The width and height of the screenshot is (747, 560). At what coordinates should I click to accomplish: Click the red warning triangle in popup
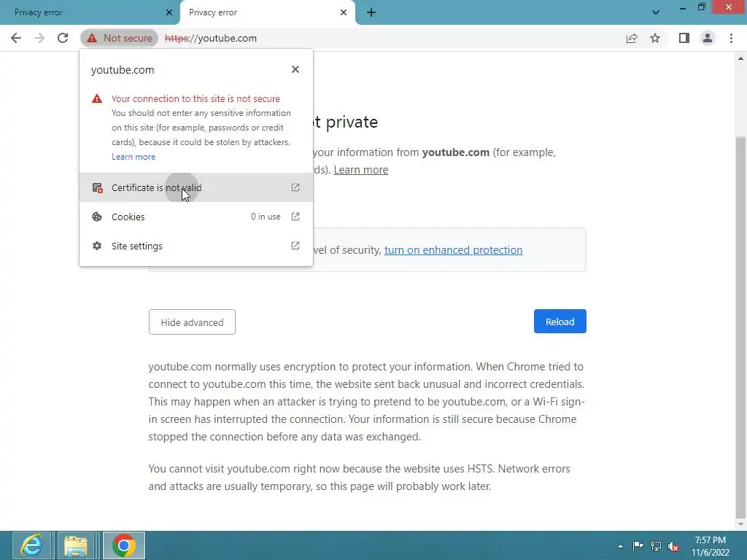coord(97,98)
